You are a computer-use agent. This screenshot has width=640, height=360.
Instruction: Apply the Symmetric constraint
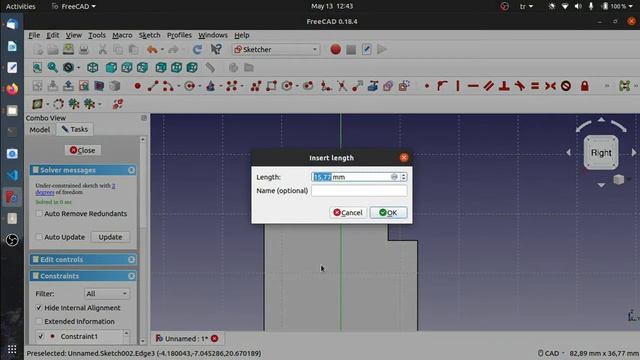point(550,86)
